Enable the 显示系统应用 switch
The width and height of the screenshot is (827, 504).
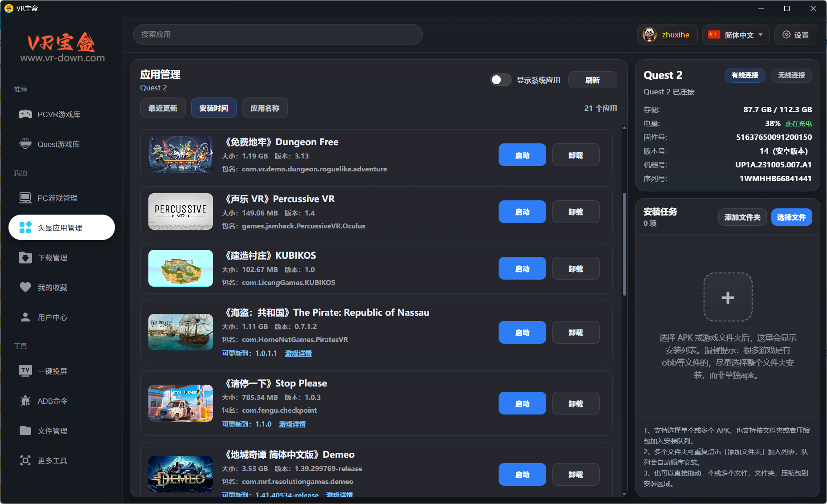click(x=500, y=79)
